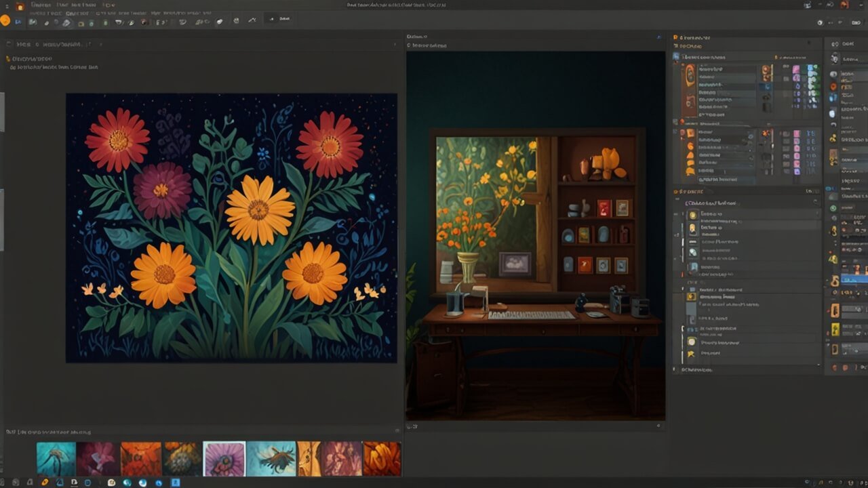Open the purple flower thumbnail at the bottom
The height and width of the screenshot is (488, 868).
[x=224, y=456]
